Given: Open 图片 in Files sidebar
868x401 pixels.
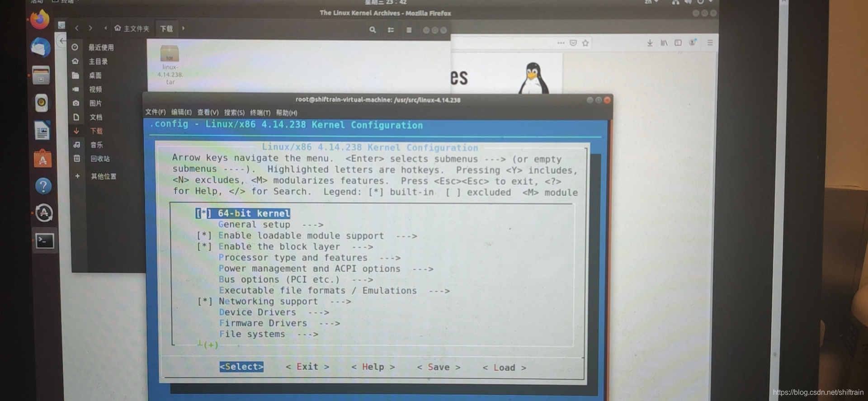Looking at the screenshot, I should click(95, 104).
